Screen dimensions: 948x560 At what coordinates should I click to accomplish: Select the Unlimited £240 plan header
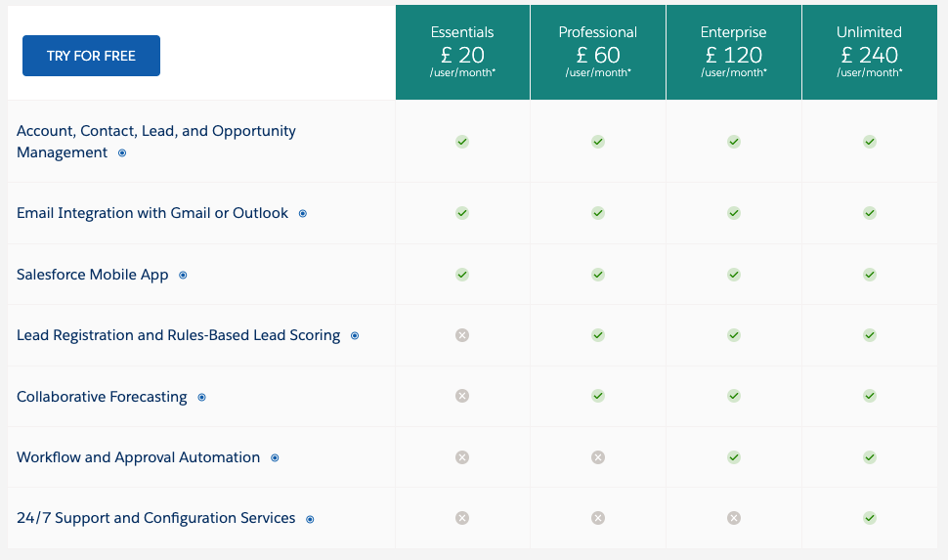click(870, 52)
